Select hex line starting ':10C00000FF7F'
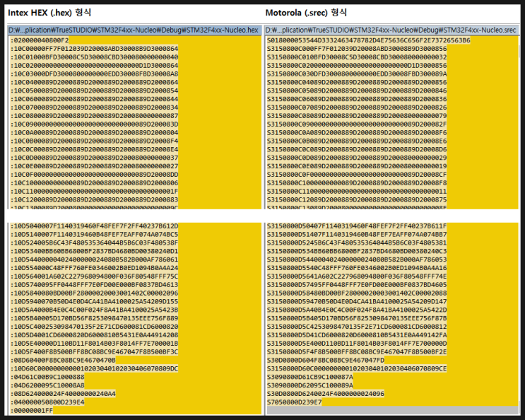 point(94,49)
